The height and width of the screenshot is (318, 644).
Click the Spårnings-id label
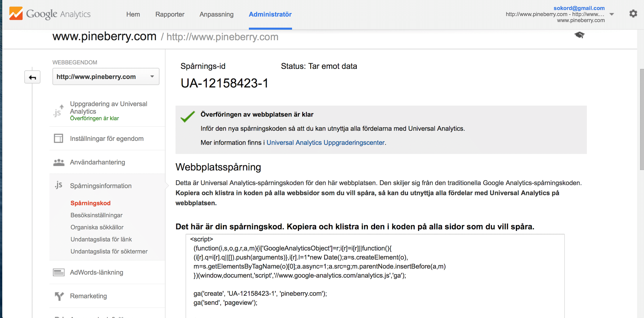203,66
